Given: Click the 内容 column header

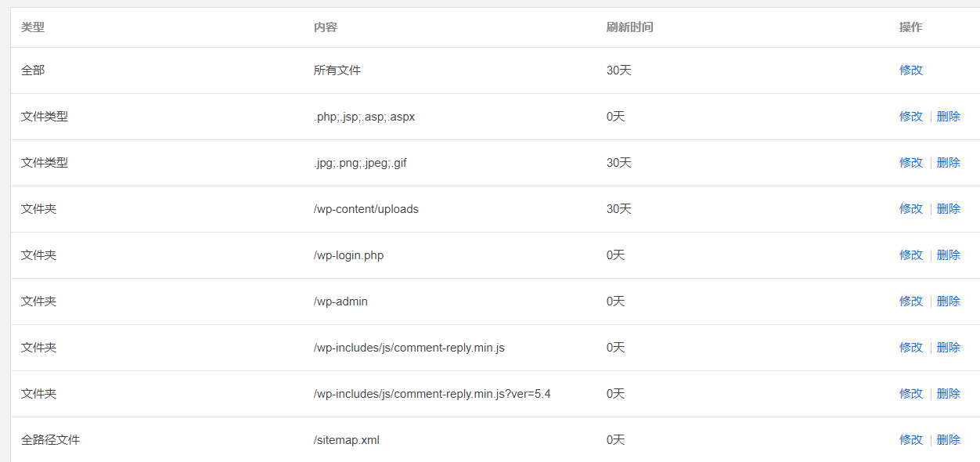Looking at the screenshot, I should click(x=326, y=27).
